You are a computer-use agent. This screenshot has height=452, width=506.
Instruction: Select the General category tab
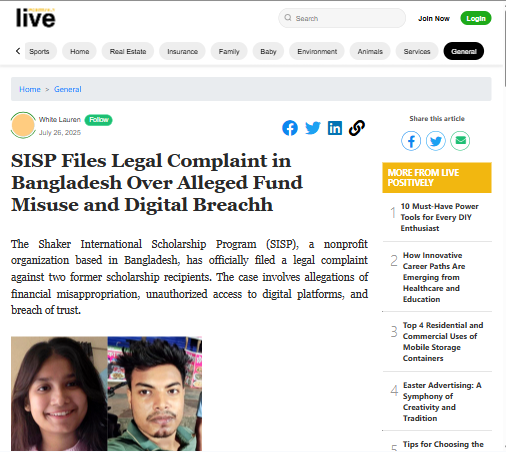(464, 51)
